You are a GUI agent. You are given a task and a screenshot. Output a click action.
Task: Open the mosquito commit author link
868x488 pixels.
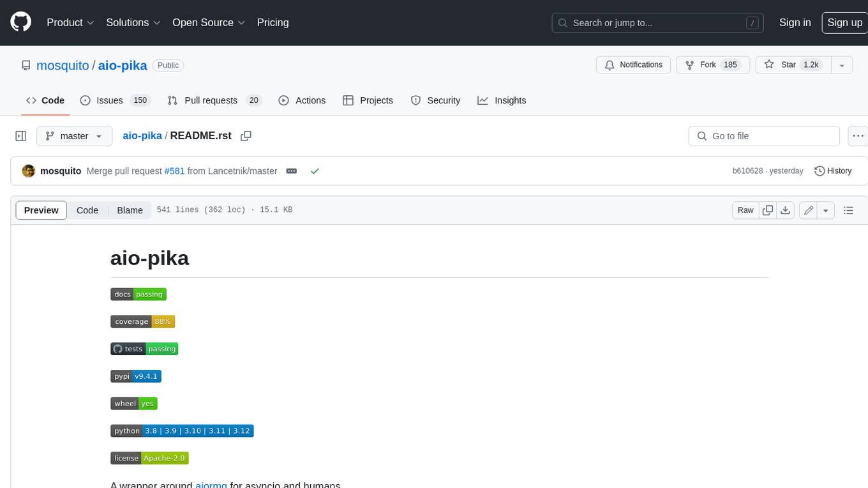(x=61, y=171)
